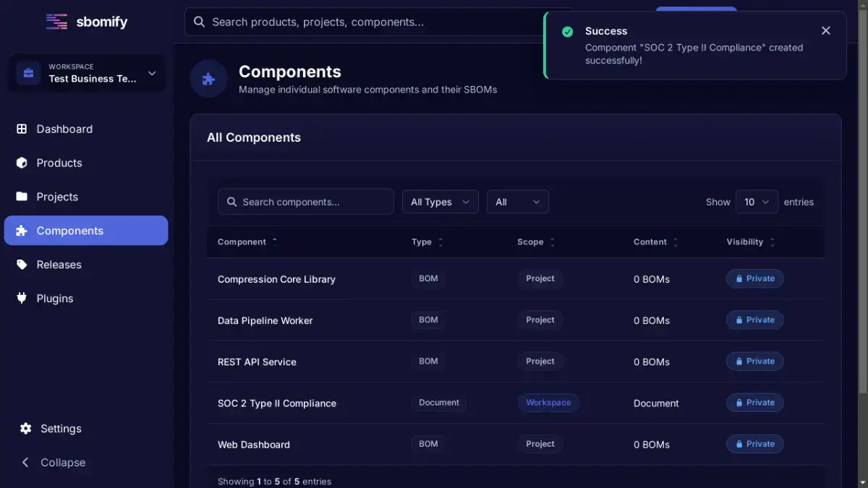
Task: Click the "Showing 1 to 5 of 5 entries" text
Action: 274,481
